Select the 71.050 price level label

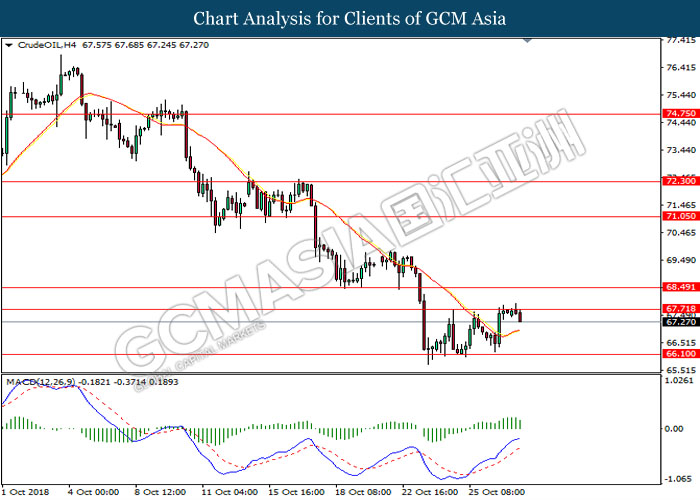pos(681,216)
